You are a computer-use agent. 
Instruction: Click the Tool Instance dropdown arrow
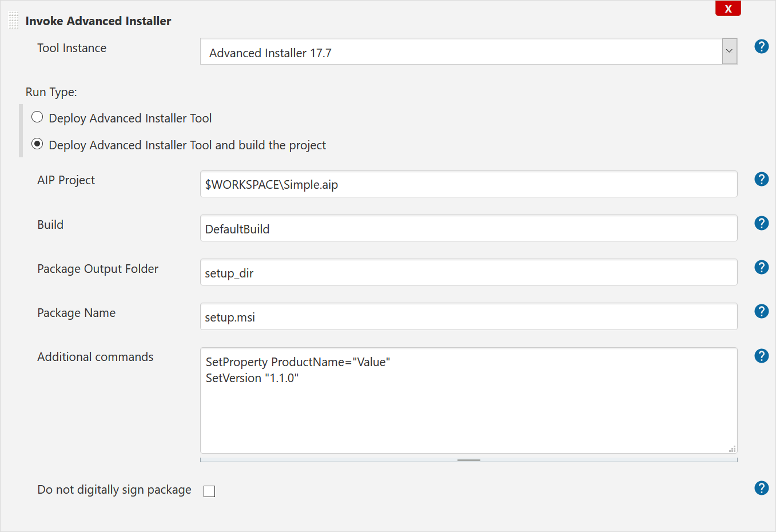730,51
